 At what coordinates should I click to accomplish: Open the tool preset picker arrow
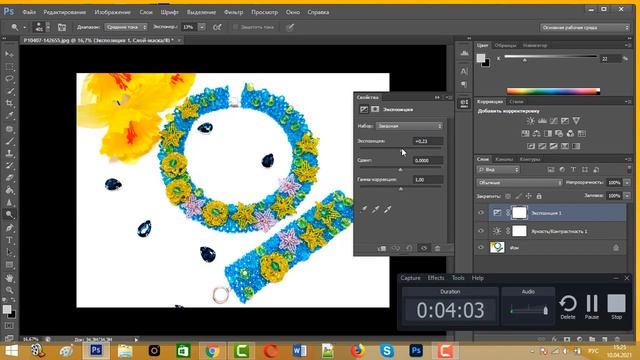tap(24, 27)
